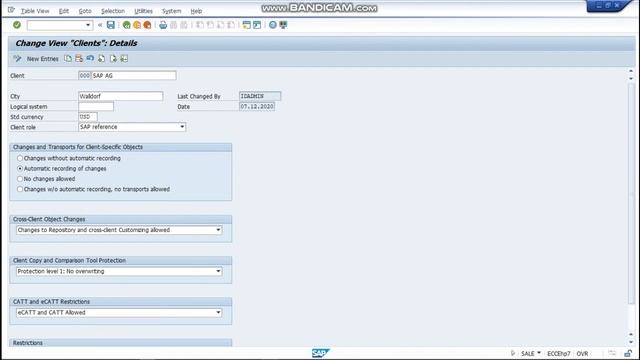Click the Save diskette icon

111,25
